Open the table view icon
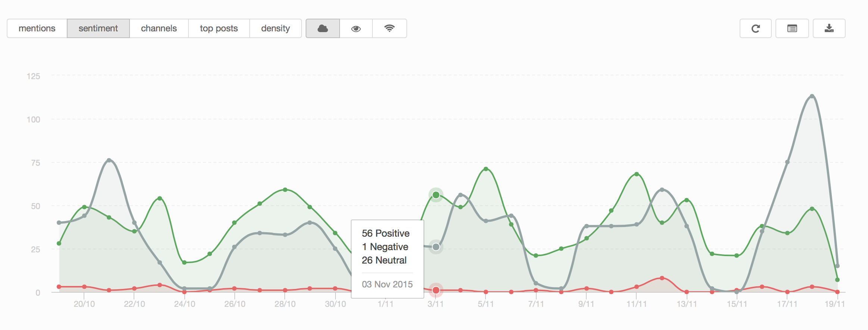Viewport: 868px width, 330px height. 792,28
